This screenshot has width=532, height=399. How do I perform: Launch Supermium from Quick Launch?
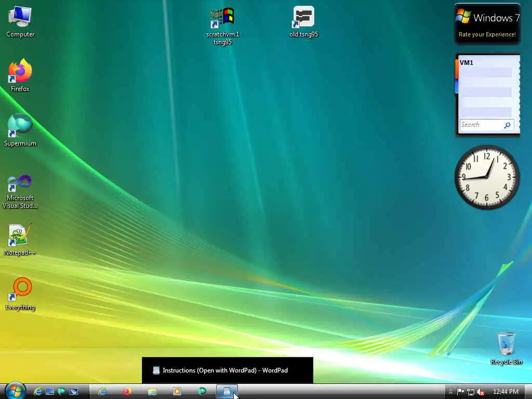point(62,392)
